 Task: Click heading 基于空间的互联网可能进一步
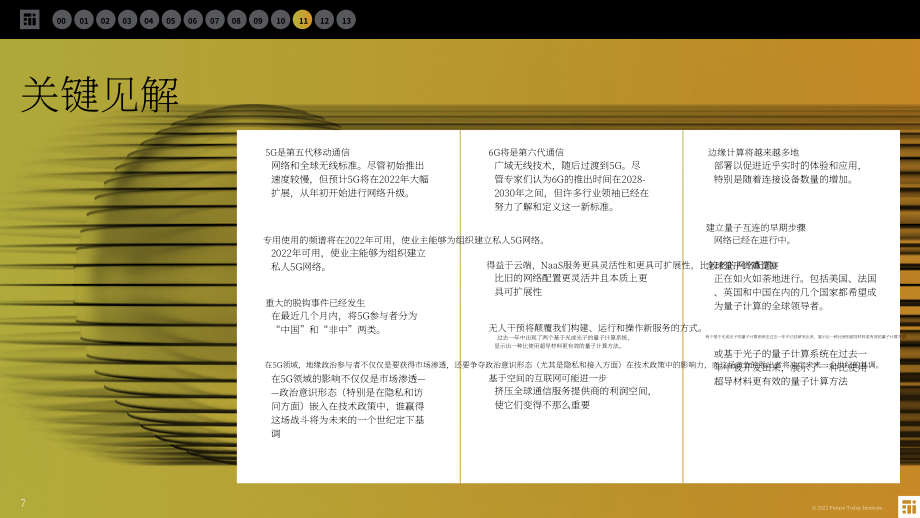(x=547, y=378)
